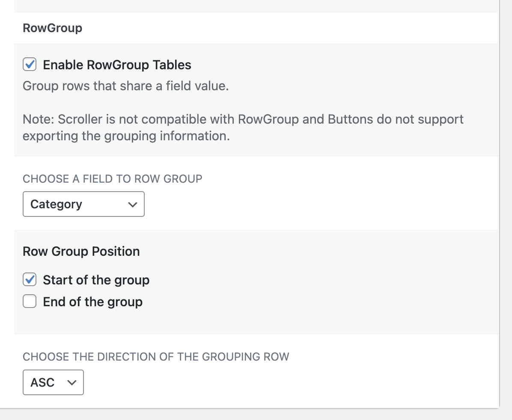Click the chevron arrow in the ASC select

click(x=72, y=382)
